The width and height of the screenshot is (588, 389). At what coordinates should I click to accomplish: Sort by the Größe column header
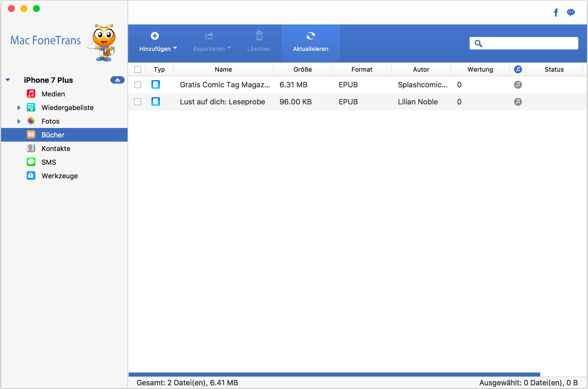coord(303,69)
